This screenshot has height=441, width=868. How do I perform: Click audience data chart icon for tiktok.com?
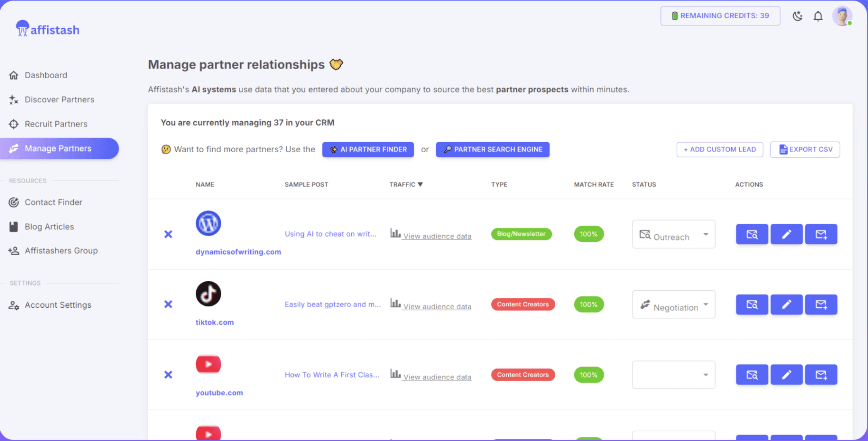pos(395,303)
